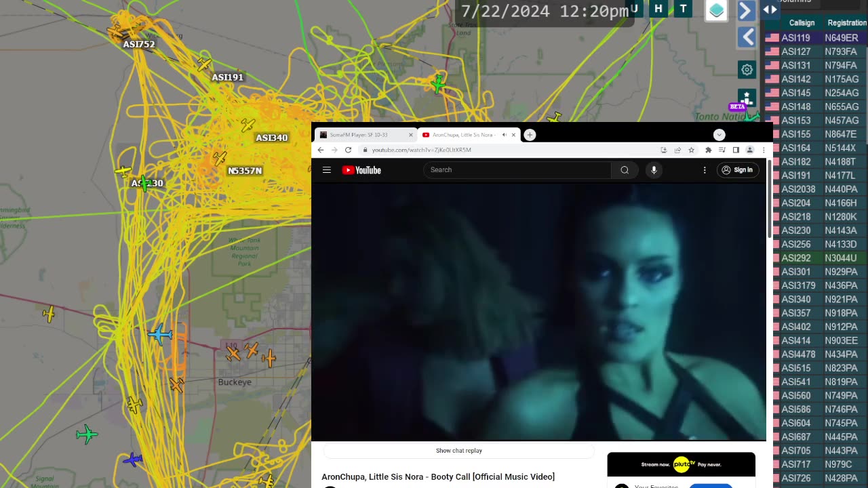Open browser three-dot menu

764,150
